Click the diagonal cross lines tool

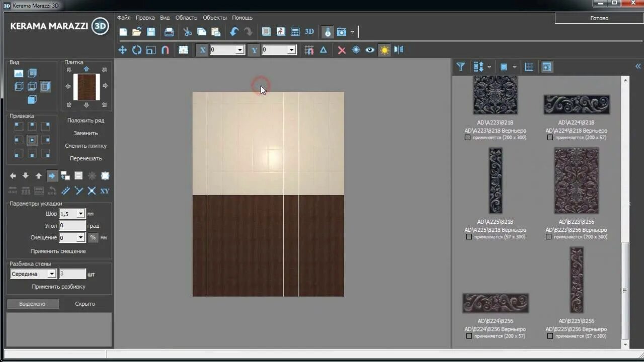92,191
